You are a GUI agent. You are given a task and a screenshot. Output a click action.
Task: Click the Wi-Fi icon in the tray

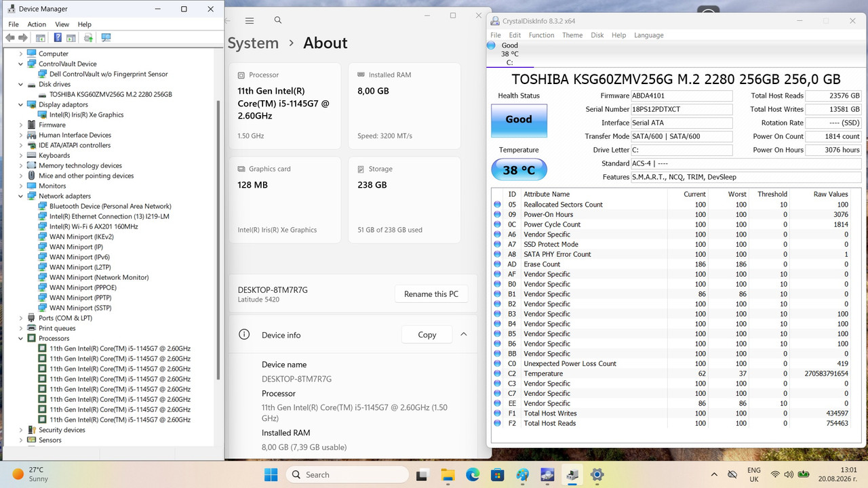pos(775,474)
